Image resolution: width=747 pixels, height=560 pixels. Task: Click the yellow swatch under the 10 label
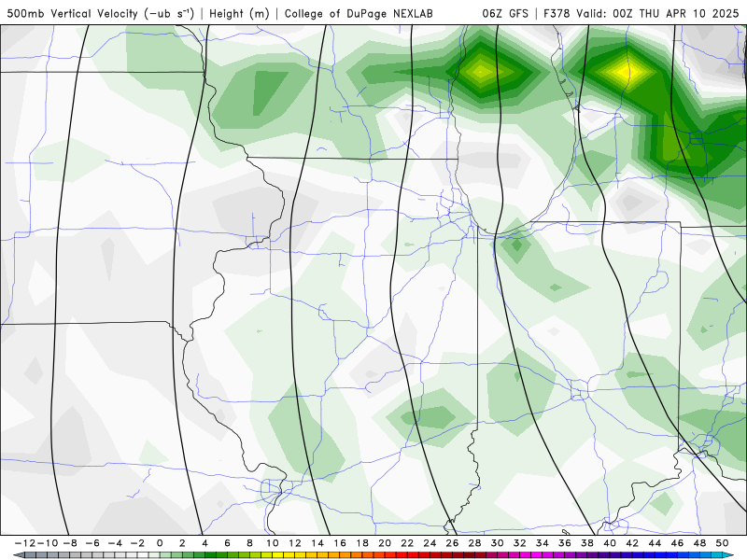click(x=277, y=555)
